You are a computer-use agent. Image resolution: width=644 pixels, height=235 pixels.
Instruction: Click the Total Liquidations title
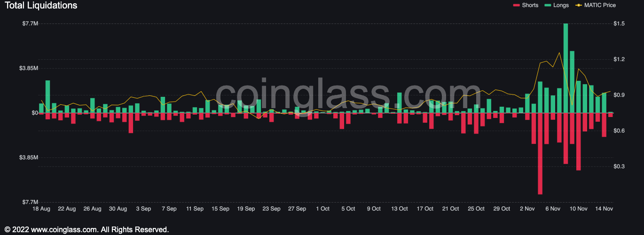click(x=41, y=6)
